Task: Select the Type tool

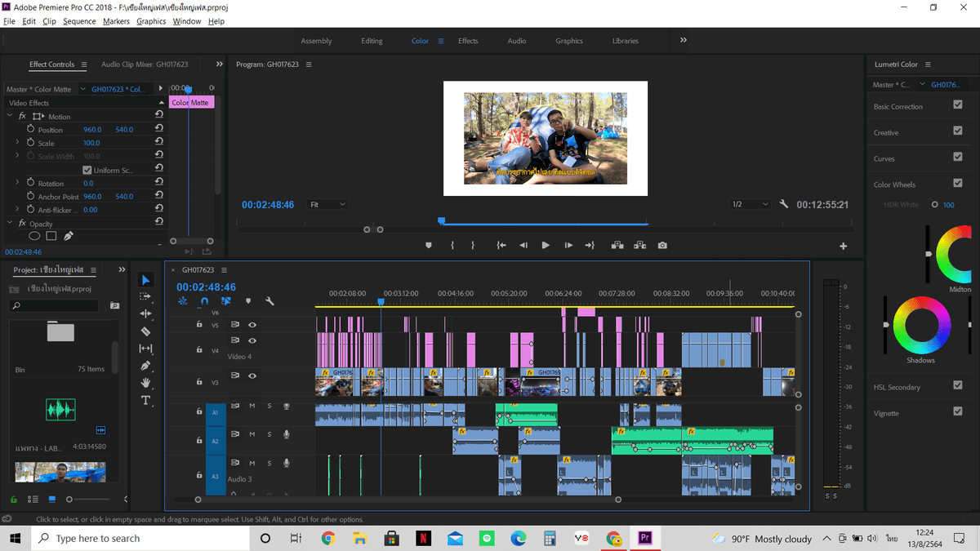Action: coord(146,400)
